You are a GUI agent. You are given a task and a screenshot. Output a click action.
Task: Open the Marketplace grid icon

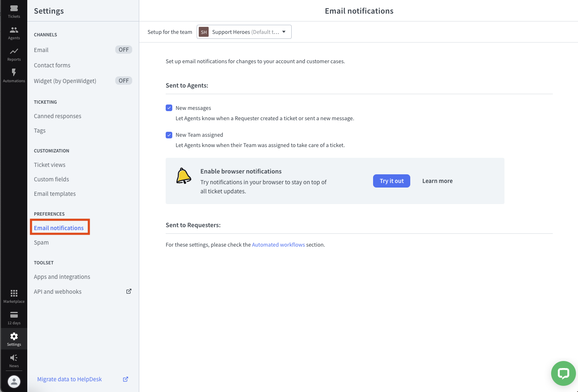click(x=14, y=296)
